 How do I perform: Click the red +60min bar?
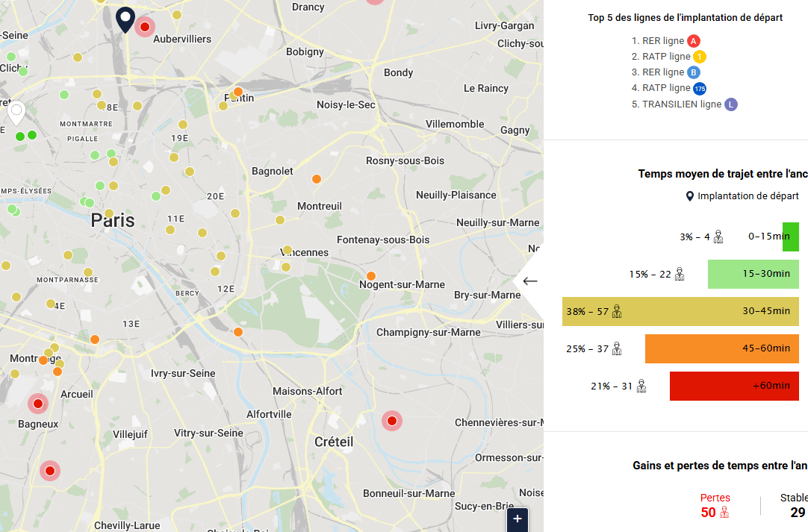pos(733,386)
